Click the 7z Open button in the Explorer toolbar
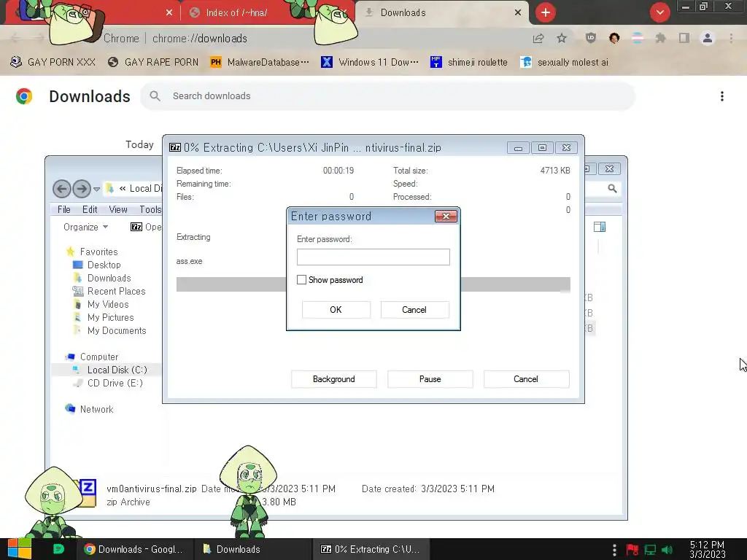The height and width of the screenshot is (560, 747). point(146,227)
